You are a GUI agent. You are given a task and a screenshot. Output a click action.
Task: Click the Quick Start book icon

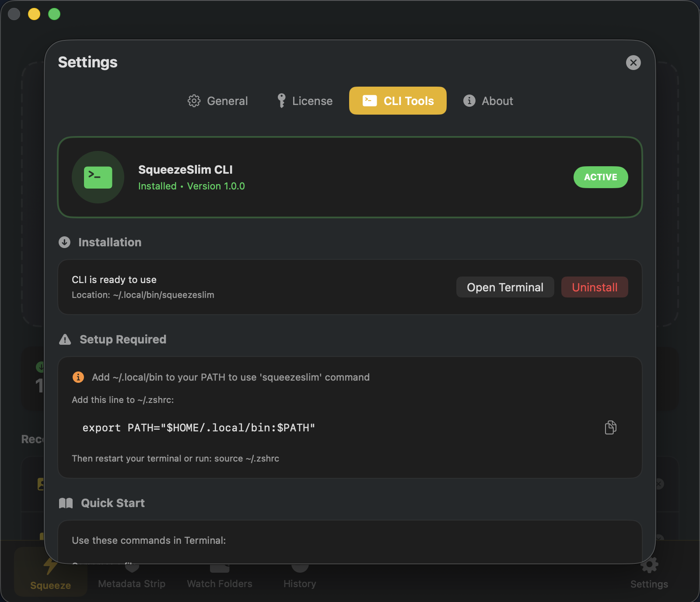66,503
